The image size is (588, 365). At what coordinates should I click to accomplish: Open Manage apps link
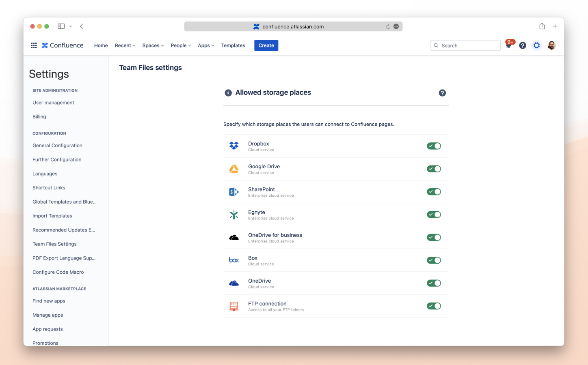48,315
